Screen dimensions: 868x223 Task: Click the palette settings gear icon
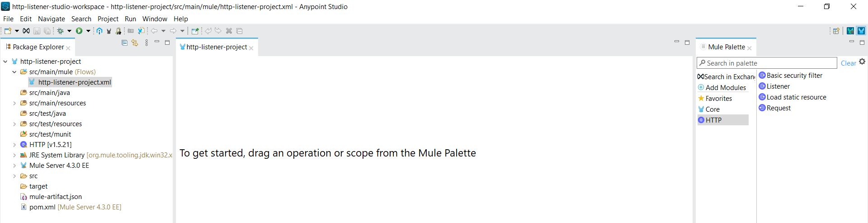point(862,62)
